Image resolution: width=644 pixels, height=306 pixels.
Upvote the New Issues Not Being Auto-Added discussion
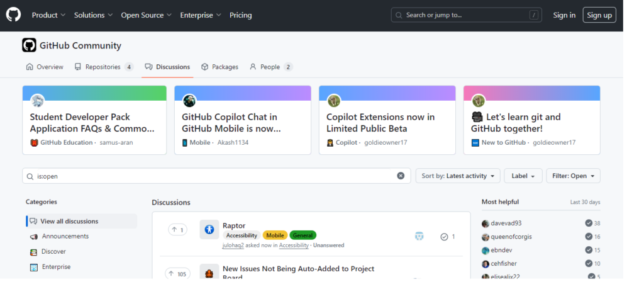(178, 274)
